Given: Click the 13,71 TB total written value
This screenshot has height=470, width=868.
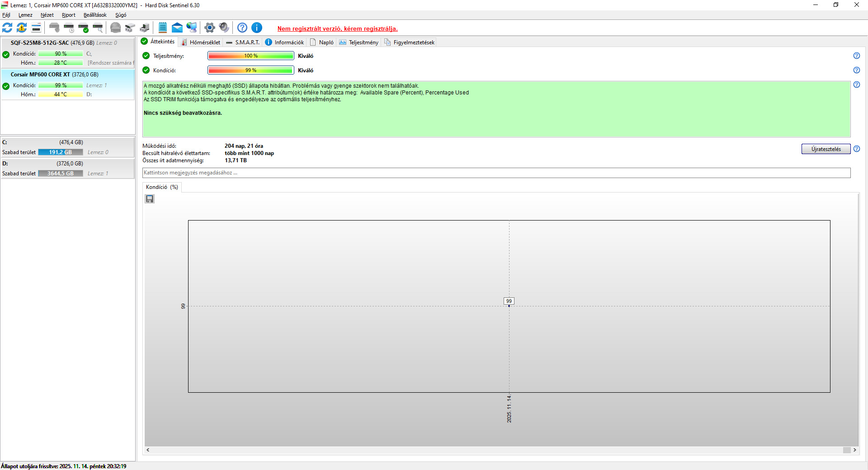Looking at the screenshot, I should 236,160.
